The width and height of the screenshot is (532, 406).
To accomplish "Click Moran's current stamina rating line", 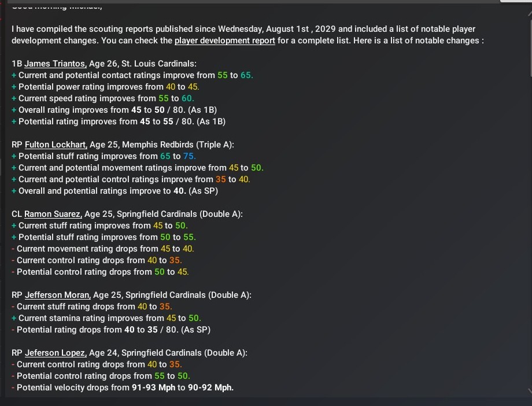I will coord(109,318).
